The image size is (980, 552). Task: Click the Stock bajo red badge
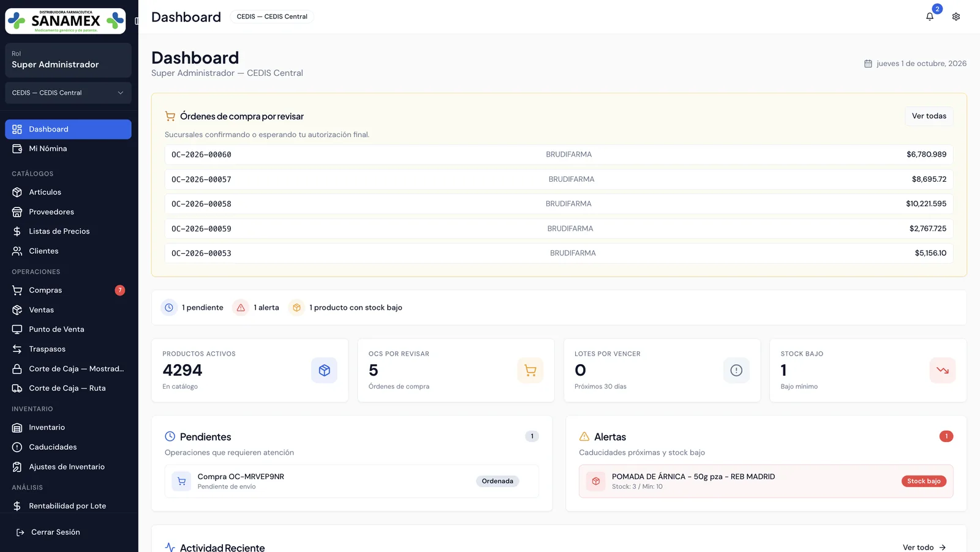[924, 481]
